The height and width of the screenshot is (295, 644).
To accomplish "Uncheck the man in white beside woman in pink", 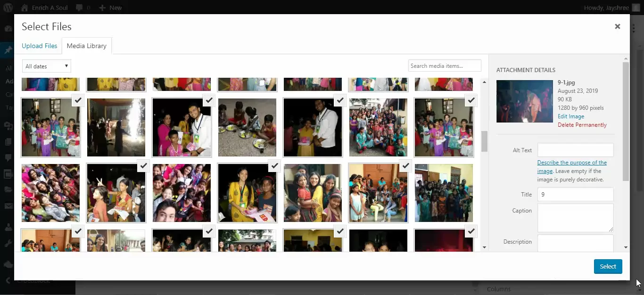I will click(x=209, y=100).
